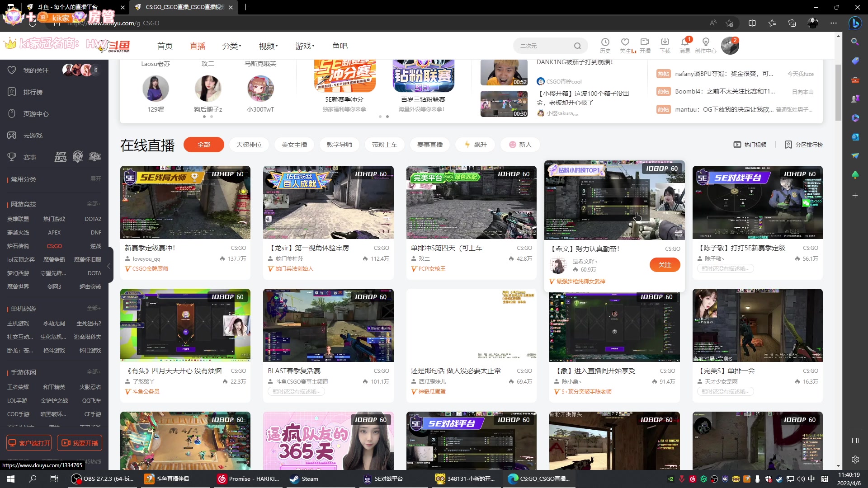Select the 美女主播 filter pill
This screenshot has width=868, height=488.
point(294,145)
